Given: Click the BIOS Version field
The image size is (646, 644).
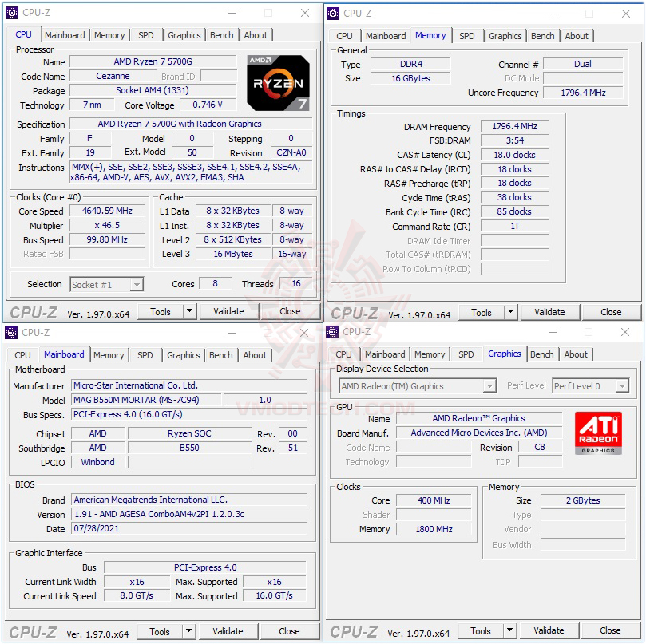Looking at the screenshot, I should (x=189, y=514).
